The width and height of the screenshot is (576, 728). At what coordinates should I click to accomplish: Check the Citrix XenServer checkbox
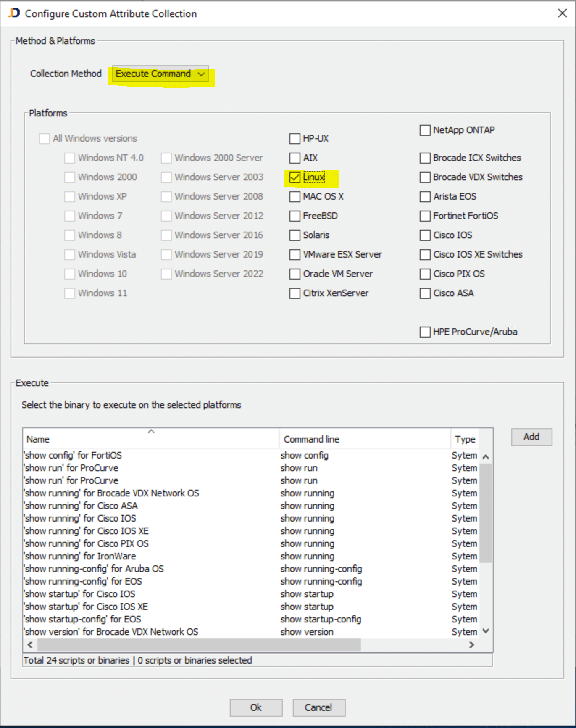click(x=295, y=293)
